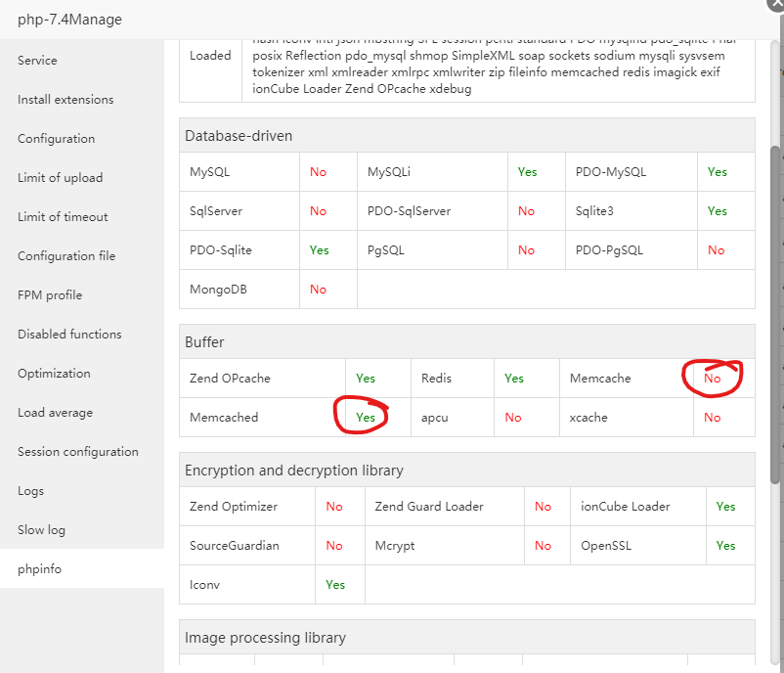Open the FPM profile page
Screen dimensions: 784x673
[50, 295]
